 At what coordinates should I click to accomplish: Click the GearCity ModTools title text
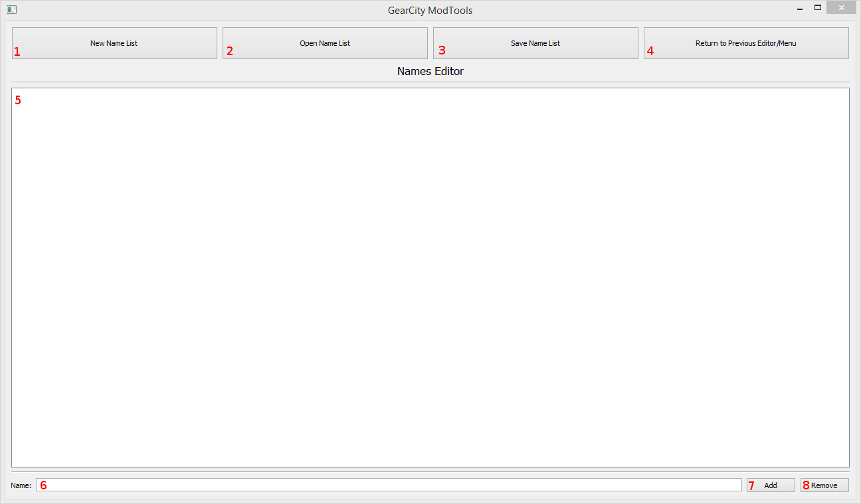[x=430, y=11]
